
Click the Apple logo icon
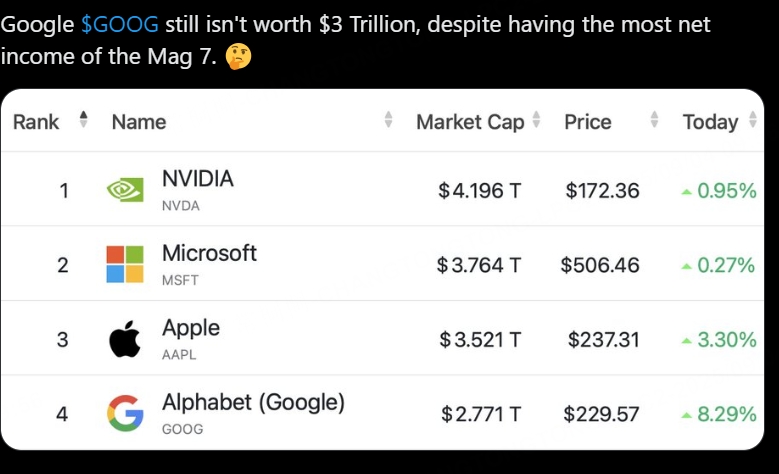125,340
